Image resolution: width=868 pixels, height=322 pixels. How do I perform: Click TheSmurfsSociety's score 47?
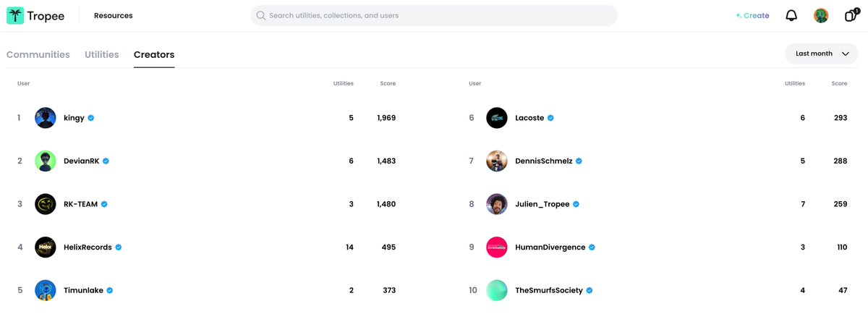[843, 290]
